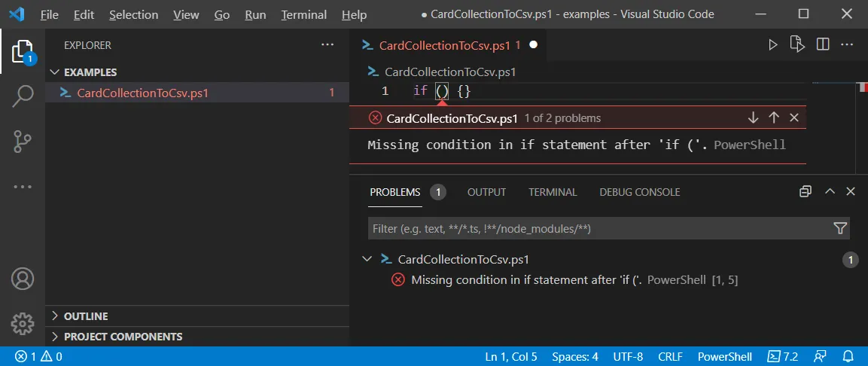The height and width of the screenshot is (366, 868).
Task: Change the language mode PowerShell
Action: pos(725,357)
